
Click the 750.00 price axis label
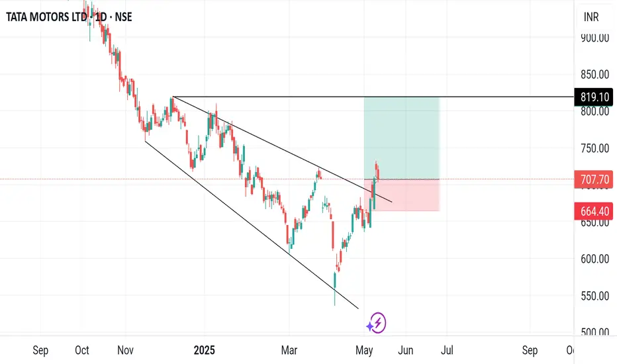594,148
